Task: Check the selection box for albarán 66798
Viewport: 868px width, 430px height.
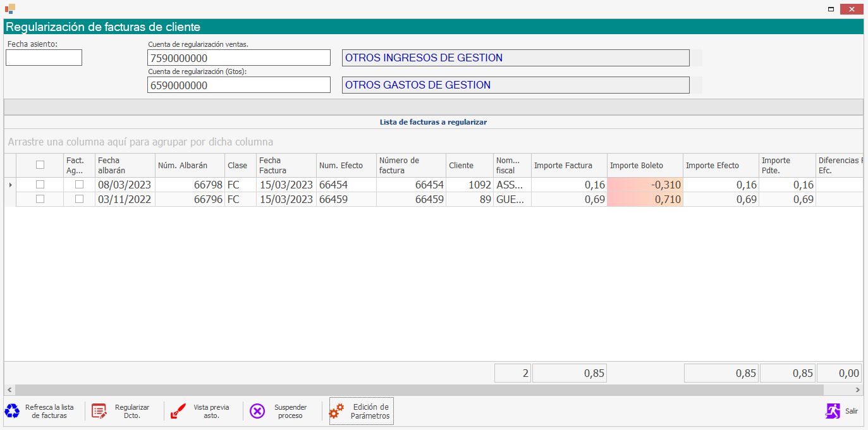Action: pyautogui.click(x=40, y=185)
